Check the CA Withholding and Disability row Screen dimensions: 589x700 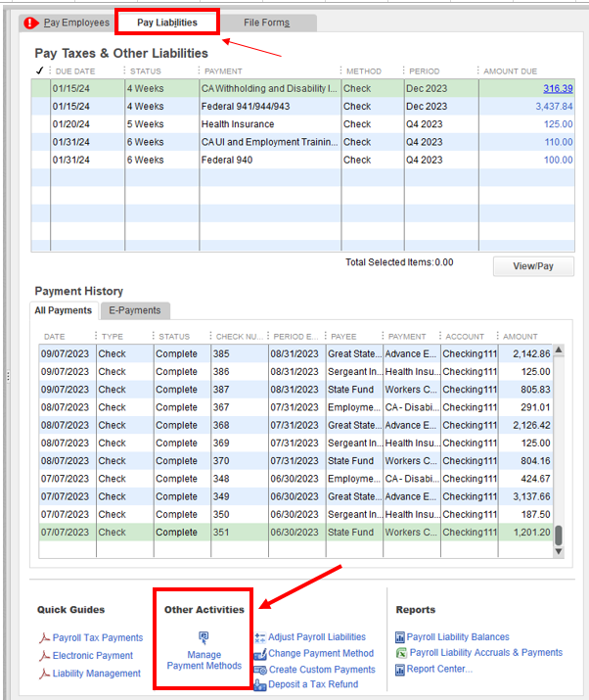[41, 88]
